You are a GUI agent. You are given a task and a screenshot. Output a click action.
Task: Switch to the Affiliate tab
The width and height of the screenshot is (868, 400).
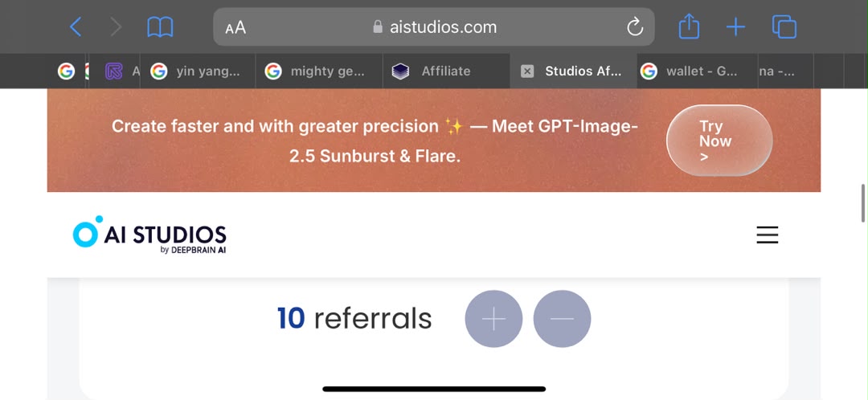click(446, 71)
